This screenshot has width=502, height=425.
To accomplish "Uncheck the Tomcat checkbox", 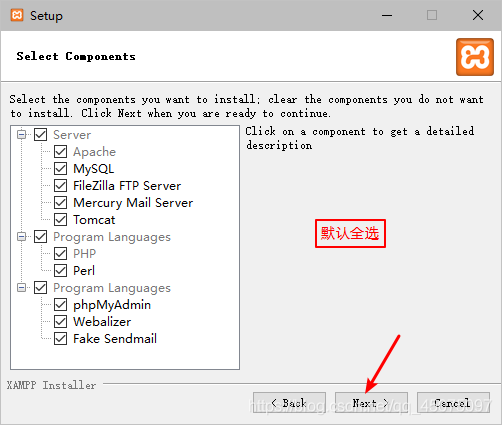I will 60,220.
